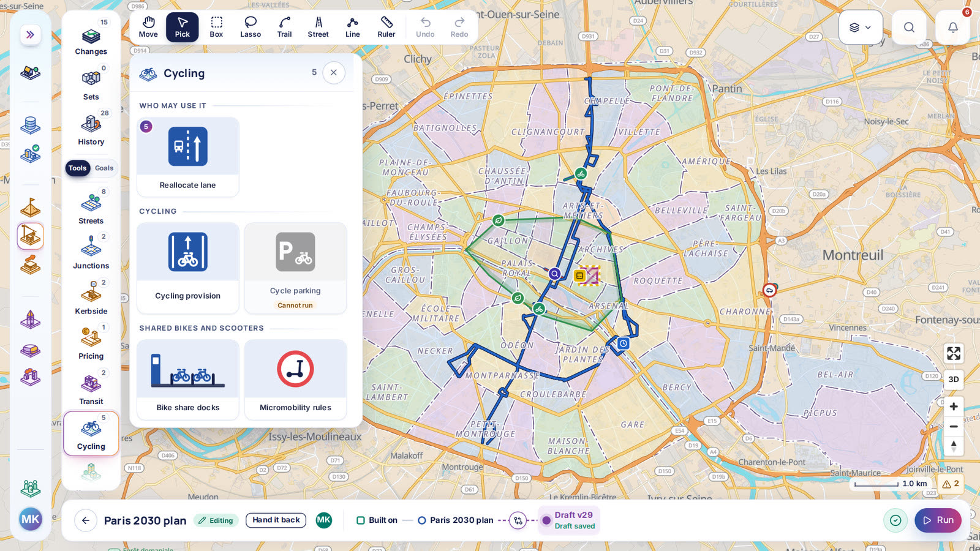Click the Run button
The height and width of the screenshot is (551, 980).
click(938, 520)
